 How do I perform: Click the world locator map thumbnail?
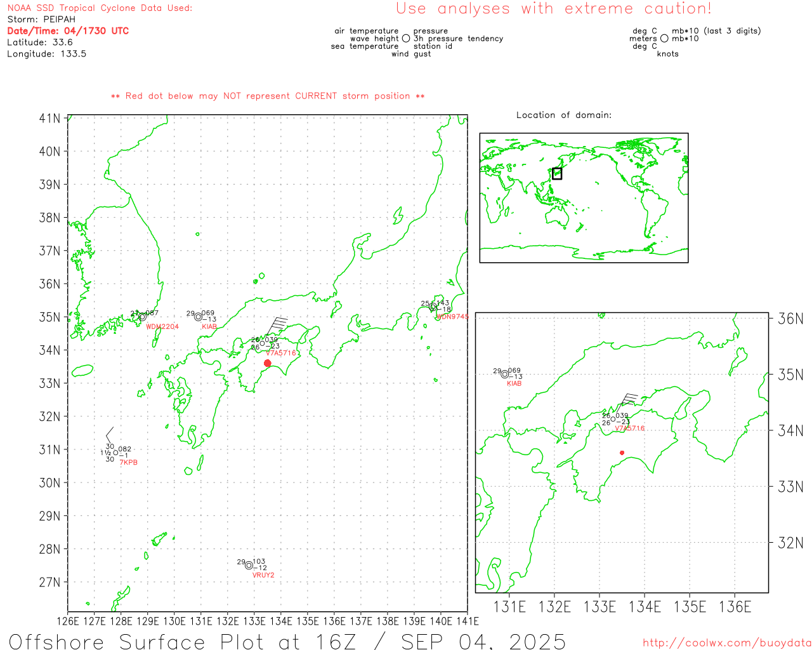(x=584, y=198)
